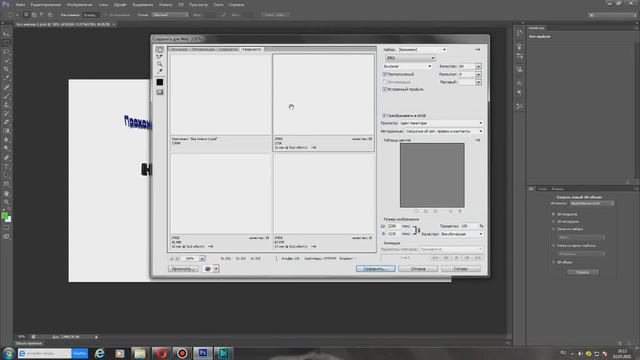The height and width of the screenshot is (360, 640).
Task: Switch to the 2-Up tab
Action: point(228,49)
